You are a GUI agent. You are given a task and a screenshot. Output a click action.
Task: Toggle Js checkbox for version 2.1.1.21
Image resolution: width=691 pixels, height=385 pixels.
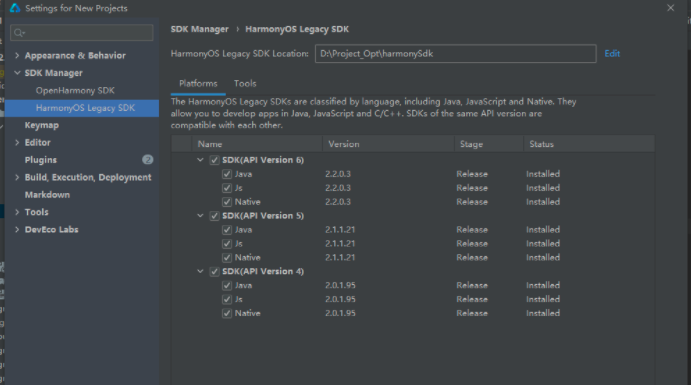227,244
